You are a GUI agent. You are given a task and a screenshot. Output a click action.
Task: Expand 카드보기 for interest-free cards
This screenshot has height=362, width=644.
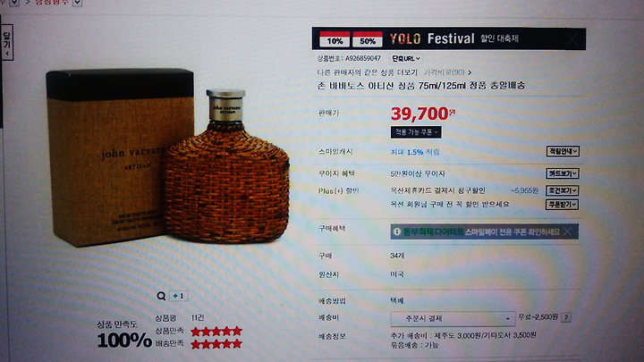(563, 173)
